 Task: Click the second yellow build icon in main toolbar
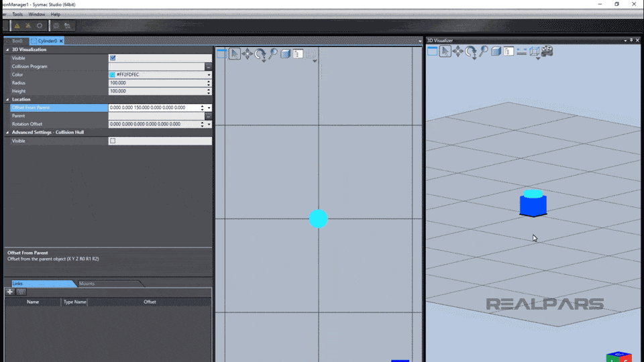[x=28, y=26]
